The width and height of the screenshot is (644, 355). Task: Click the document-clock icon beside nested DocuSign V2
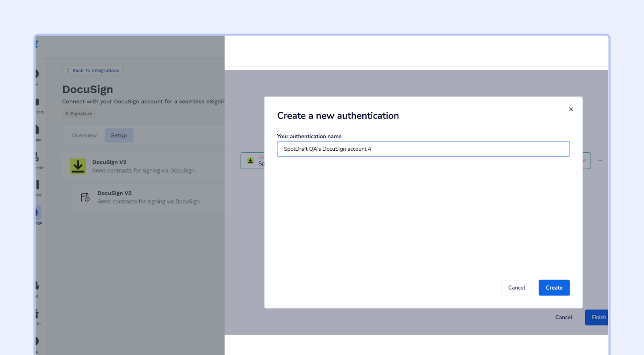(x=85, y=197)
